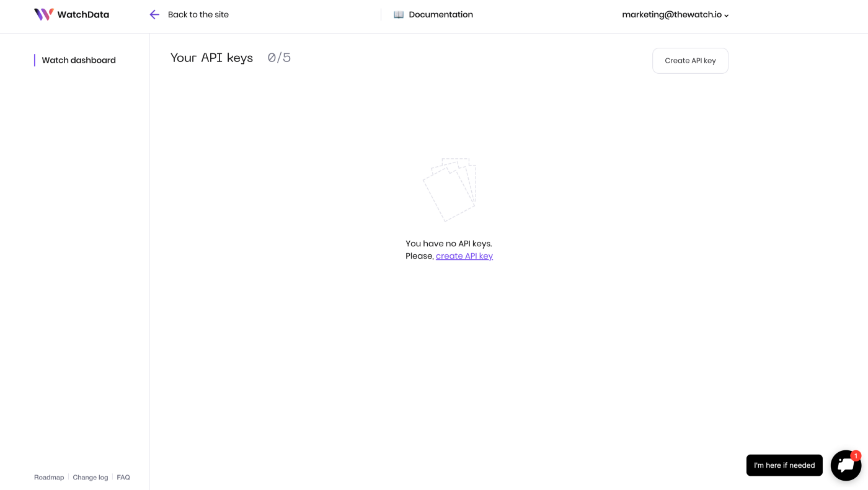Open the Roadmap page
The width and height of the screenshot is (868, 490).
49,477
